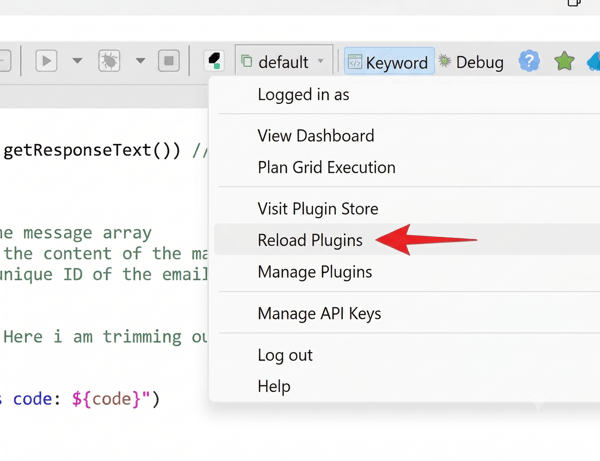Image resolution: width=600 pixels, height=461 pixels.
Task: Click the Stop square button
Action: point(169,60)
